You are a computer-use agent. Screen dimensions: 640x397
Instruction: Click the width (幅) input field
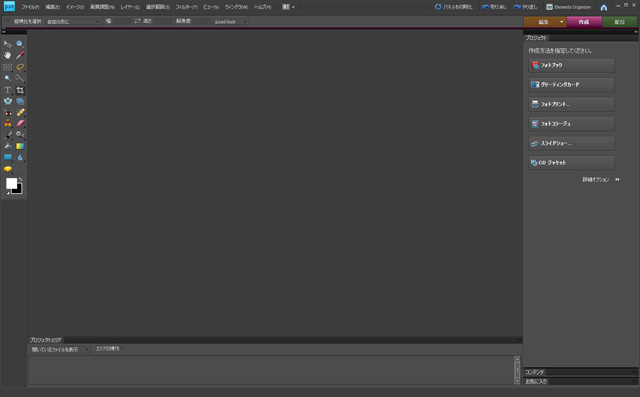(122, 21)
